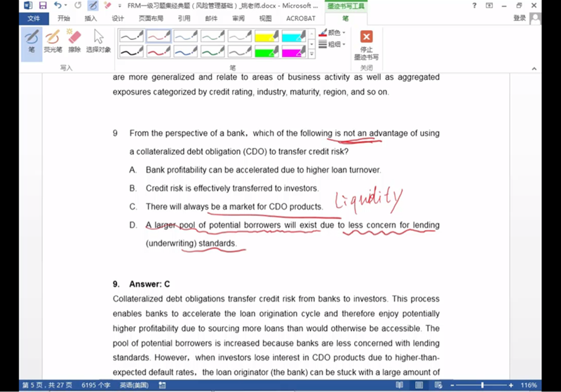Choose the green highlighter pen
The width and height of the screenshot is (561, 392).
pyautogui.click(x=266, y=51)
